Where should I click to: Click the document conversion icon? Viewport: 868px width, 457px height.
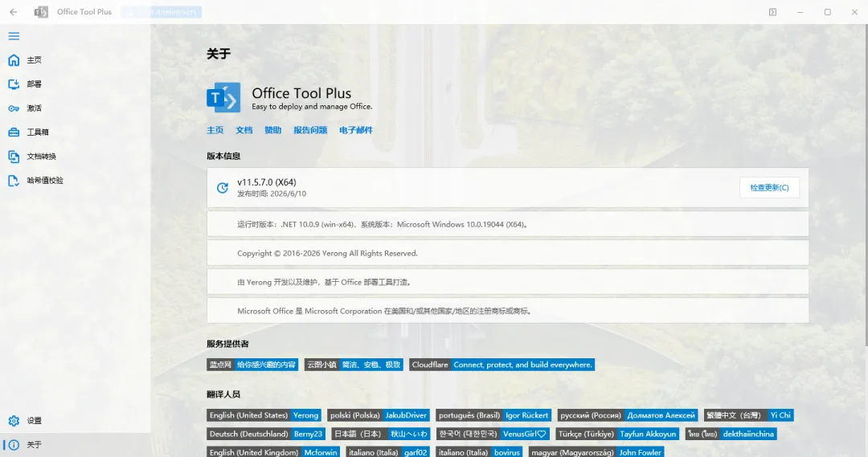coord(14,157)
